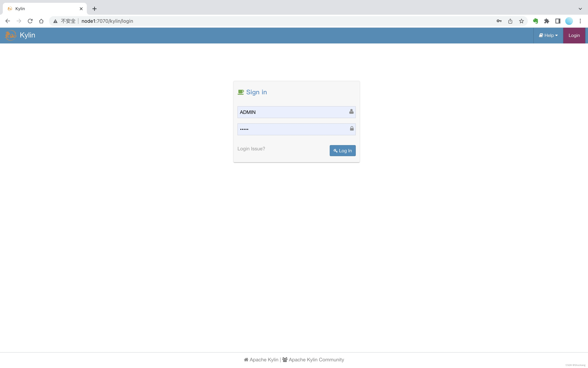Focus the password field
Screen dimensions: 588x368
click(296, 129)
